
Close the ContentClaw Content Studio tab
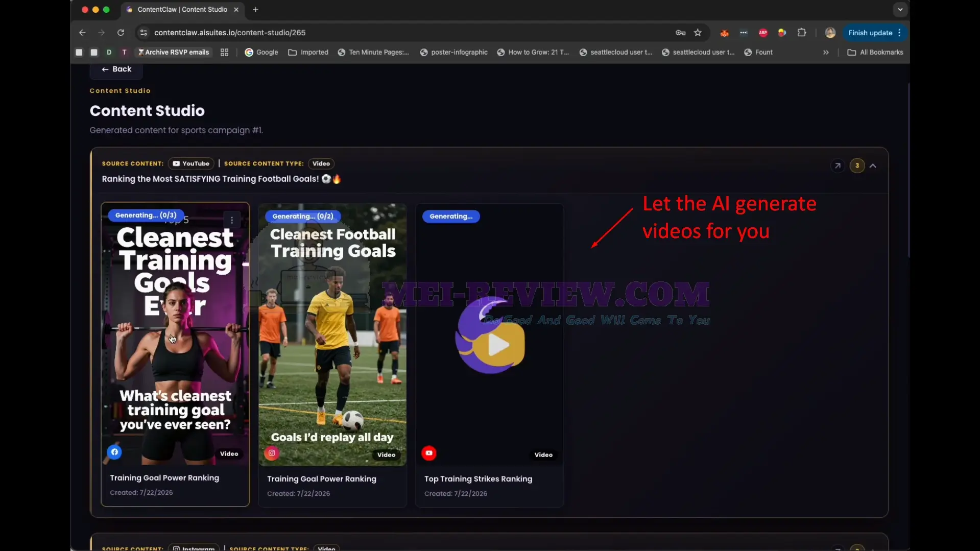[236, 10]
